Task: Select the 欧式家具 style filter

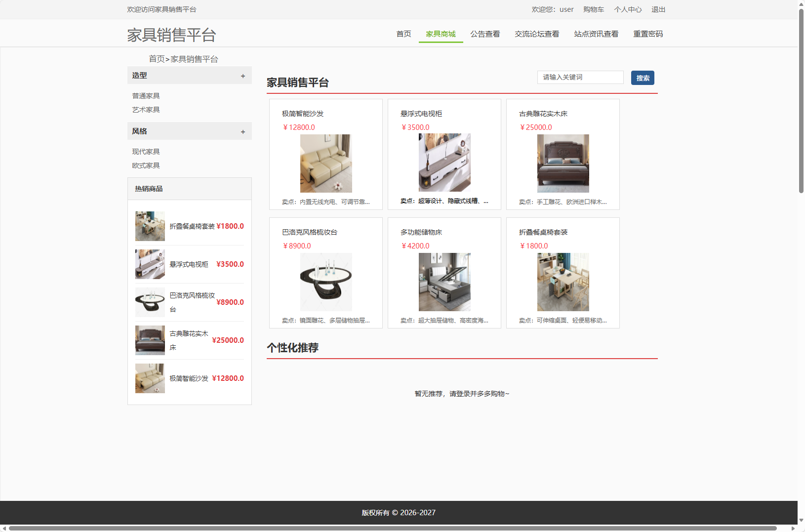Action: [x=145, y=165]
